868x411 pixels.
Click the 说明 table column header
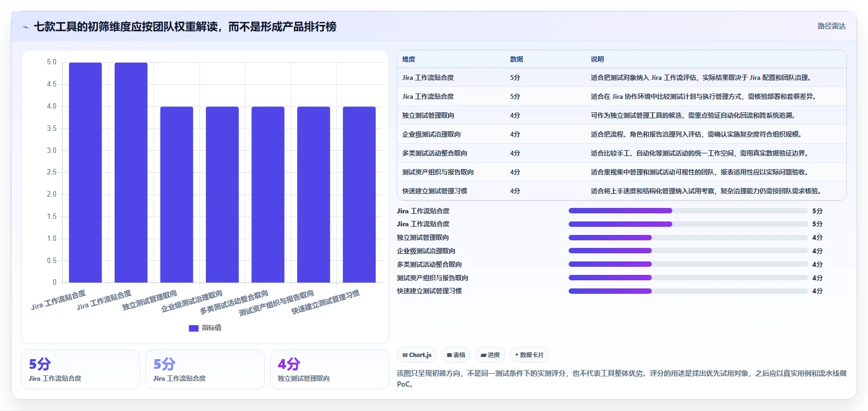[597, 59]
